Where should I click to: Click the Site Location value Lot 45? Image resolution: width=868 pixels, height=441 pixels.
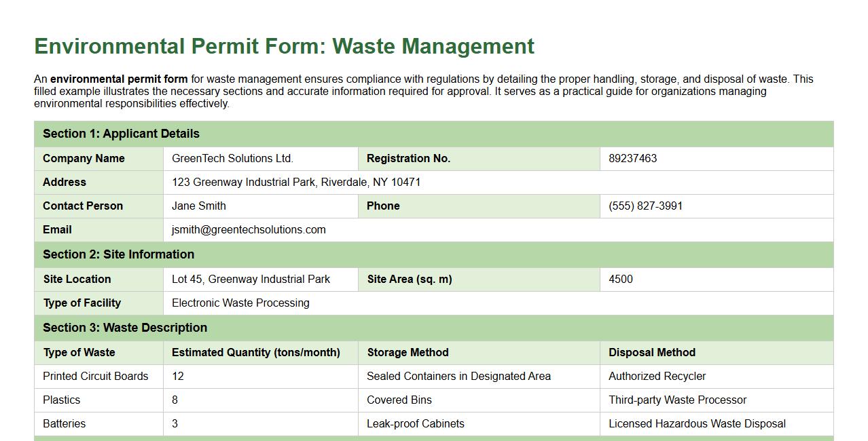pyautogui.click(x=250, y=279)
